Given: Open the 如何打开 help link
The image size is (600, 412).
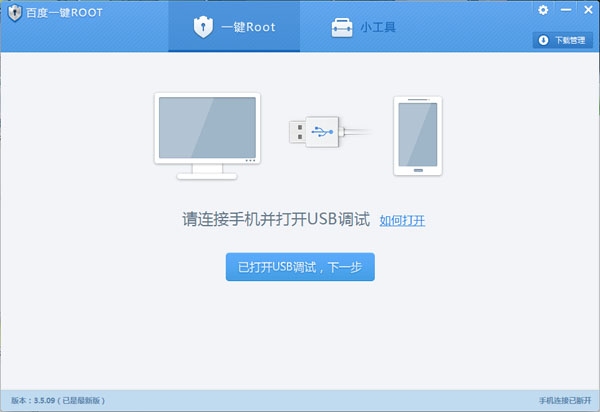Looking at the screenshot, I should tap(402, 220).
